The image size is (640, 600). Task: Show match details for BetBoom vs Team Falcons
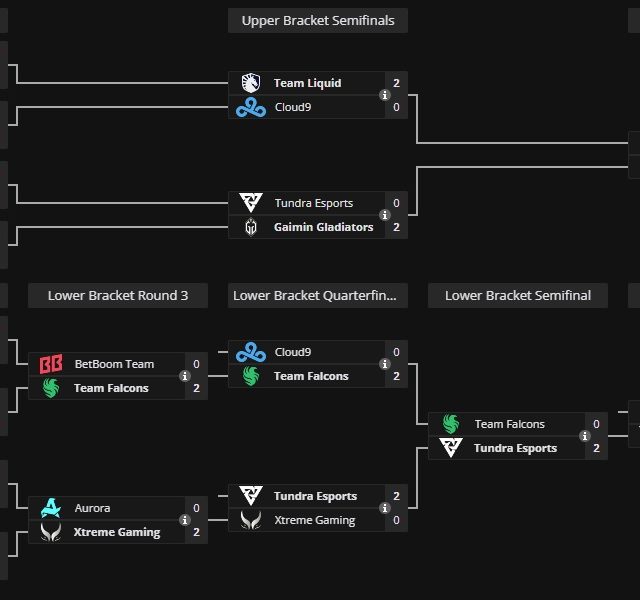[185, 376]
